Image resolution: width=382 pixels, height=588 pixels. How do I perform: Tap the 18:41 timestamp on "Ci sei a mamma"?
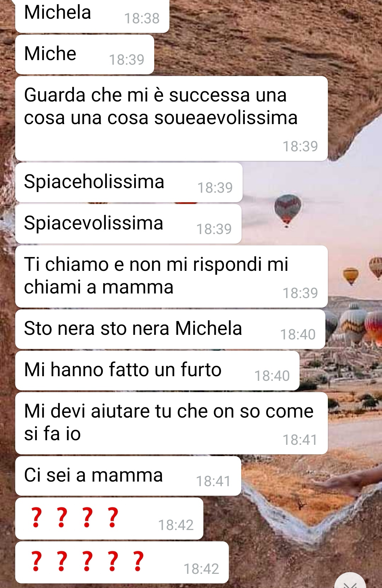click(213, 481)
